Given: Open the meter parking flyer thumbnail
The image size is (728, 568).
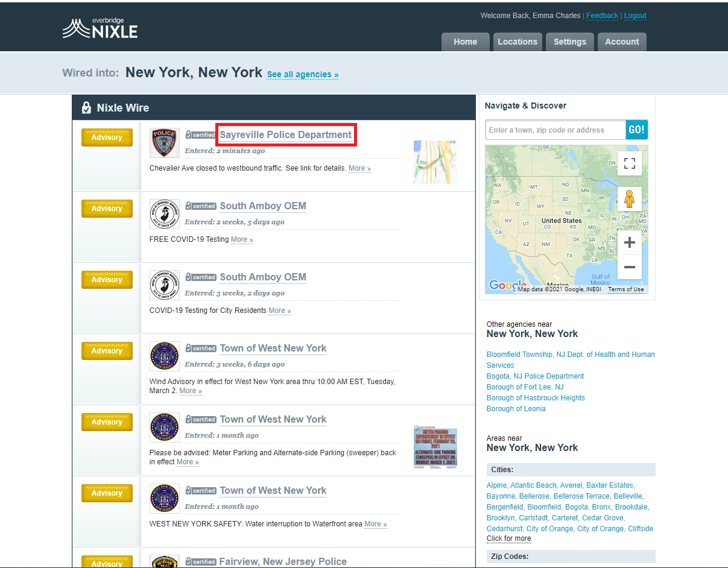Looking at the screenshot, I should pyautogui.click(x=435, y=447).
